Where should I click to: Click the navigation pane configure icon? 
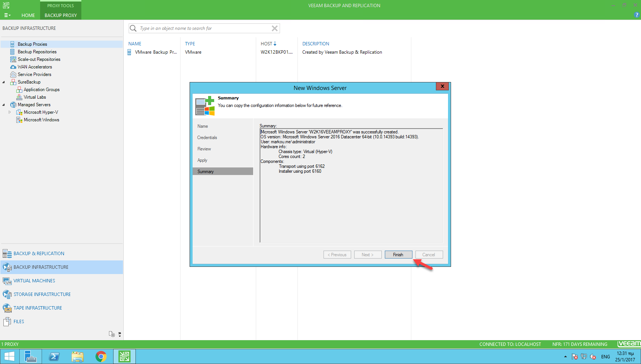tap(112, 334)
